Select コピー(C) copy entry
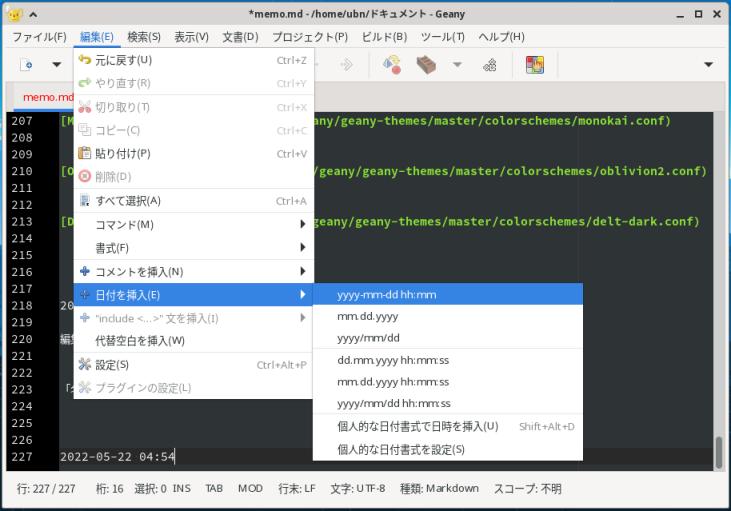The image size is (731, 511). (193, 130)
